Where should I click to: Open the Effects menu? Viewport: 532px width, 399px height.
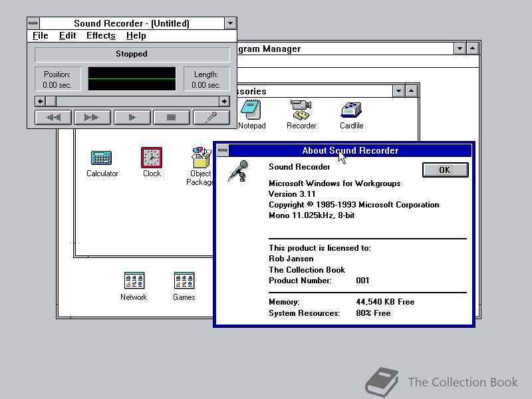[100, 35]
